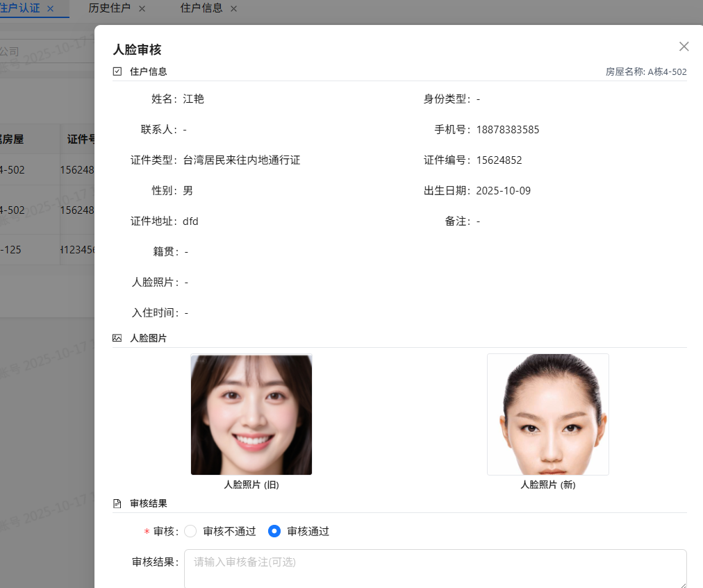The image size is (703, 588).
Task: Open the 人脸照片(旧) photo
Action: click(x=251, y=414)
